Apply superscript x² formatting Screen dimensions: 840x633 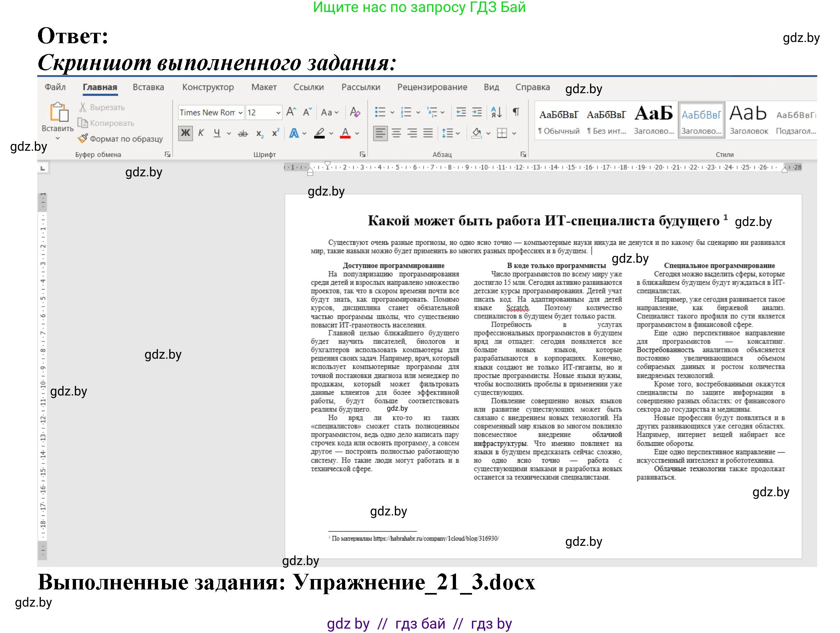275,133
